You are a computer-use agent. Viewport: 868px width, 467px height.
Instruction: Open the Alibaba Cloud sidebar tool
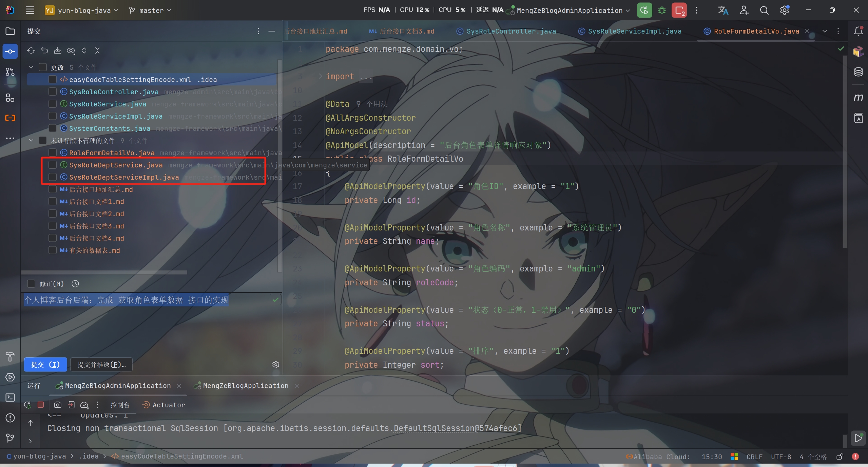tap(10, 118)
